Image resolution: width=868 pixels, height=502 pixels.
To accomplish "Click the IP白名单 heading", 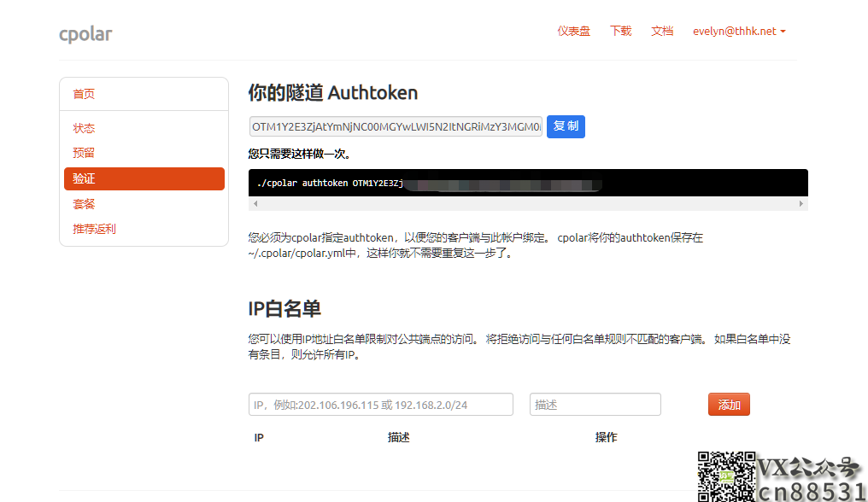I will tap(284, 308).
